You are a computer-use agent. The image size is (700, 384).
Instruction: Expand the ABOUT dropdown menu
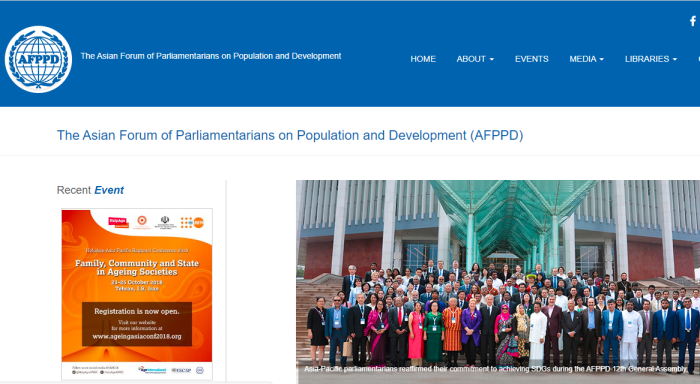tap(475, 59)
